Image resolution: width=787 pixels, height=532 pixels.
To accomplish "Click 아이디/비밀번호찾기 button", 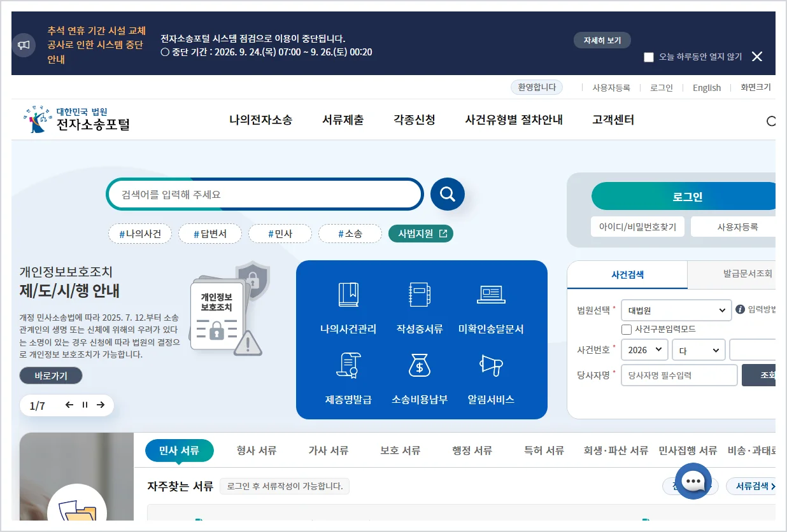I will coord(637,227).
